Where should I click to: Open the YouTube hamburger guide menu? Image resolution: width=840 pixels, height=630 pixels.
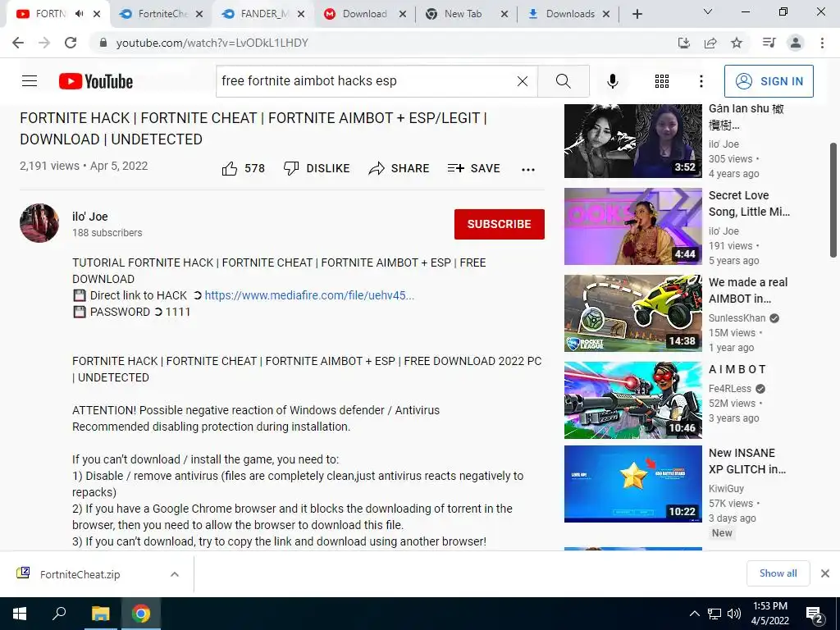(30, 81)
